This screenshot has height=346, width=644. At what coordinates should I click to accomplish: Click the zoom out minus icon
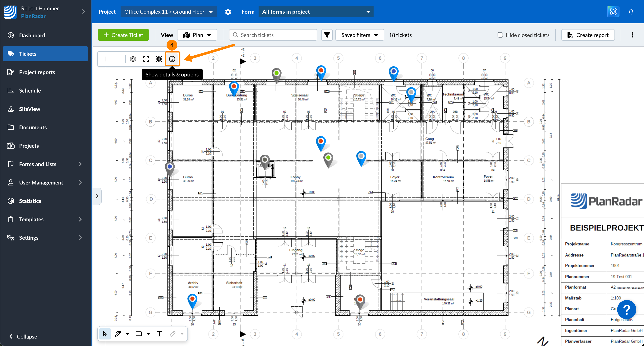(118, 59)
